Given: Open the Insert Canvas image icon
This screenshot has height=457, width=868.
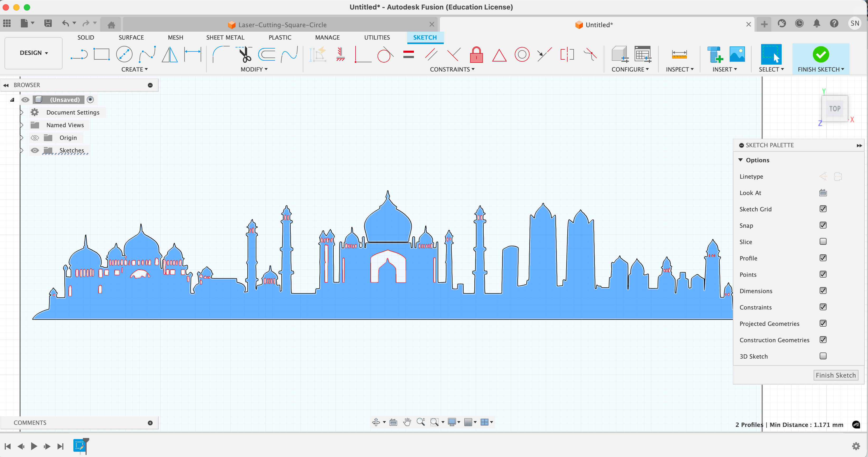Looking at the screenshot, I should (737, 54).
